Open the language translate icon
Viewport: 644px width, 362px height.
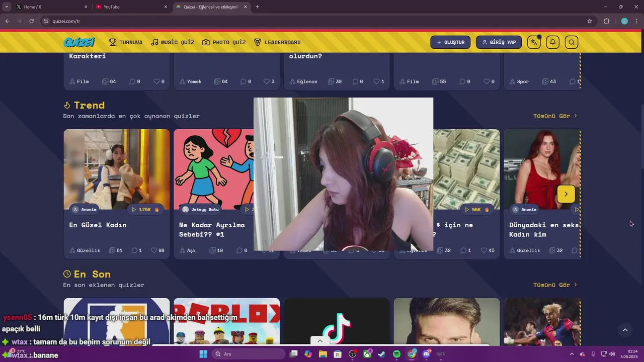coord(534,42)
